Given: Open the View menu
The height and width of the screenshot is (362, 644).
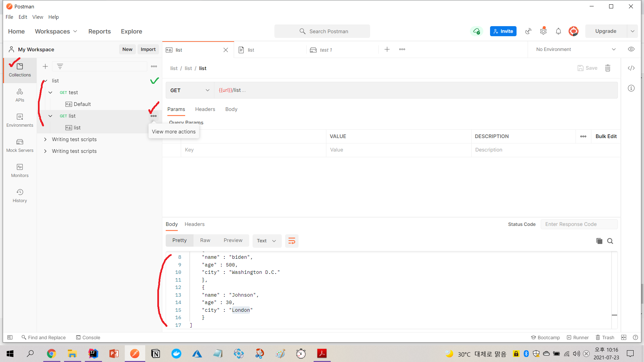Looking at the screenshot, I should click(x=38, y=17).
